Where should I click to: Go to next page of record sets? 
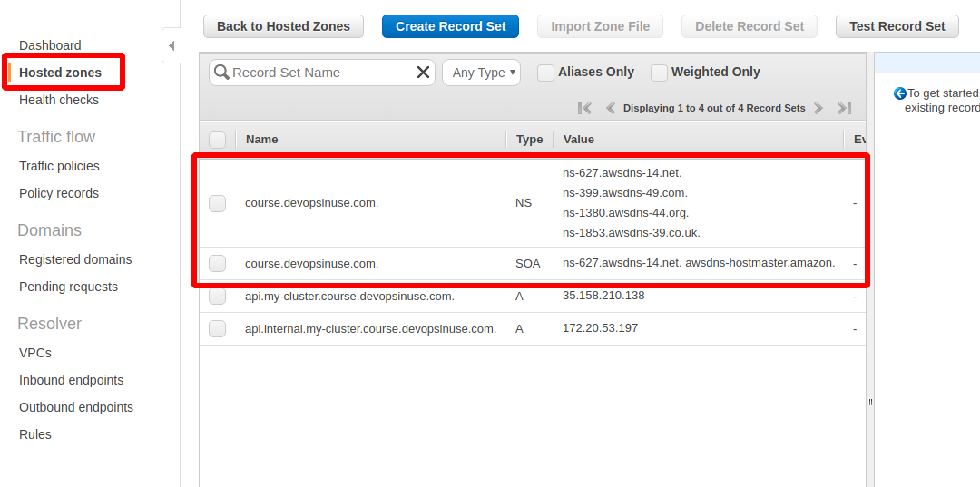pyautogui.click(x=818, y=108)
